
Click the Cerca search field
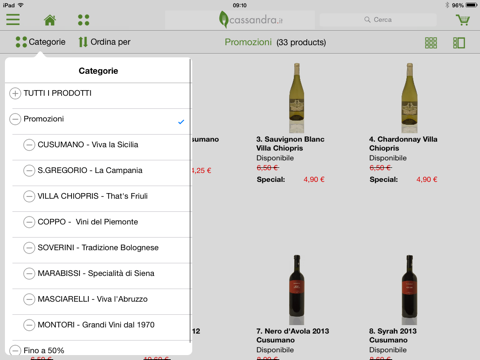(x=378, y=20)
